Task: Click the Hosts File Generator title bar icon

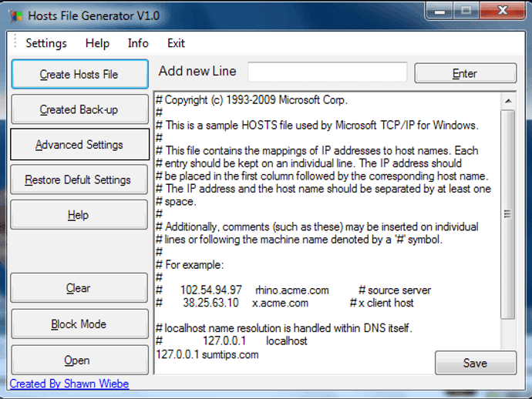Action: [x=16, y=16]
